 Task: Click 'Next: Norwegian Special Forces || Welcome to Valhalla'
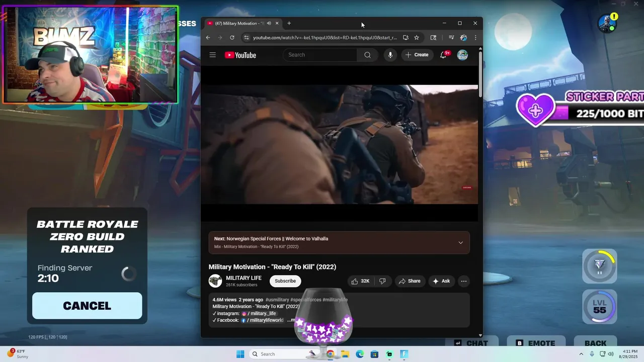point(271,239)
